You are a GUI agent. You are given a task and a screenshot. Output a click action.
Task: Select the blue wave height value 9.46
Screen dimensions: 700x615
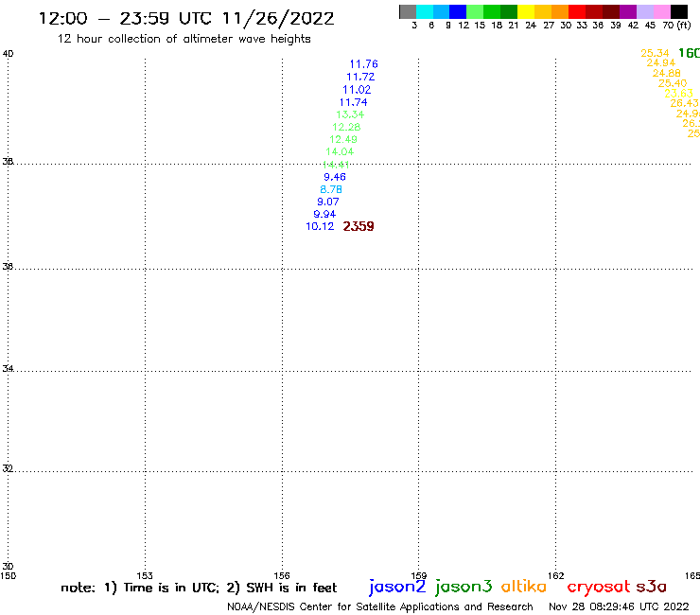pyautogui.click(x=335, y=177)
